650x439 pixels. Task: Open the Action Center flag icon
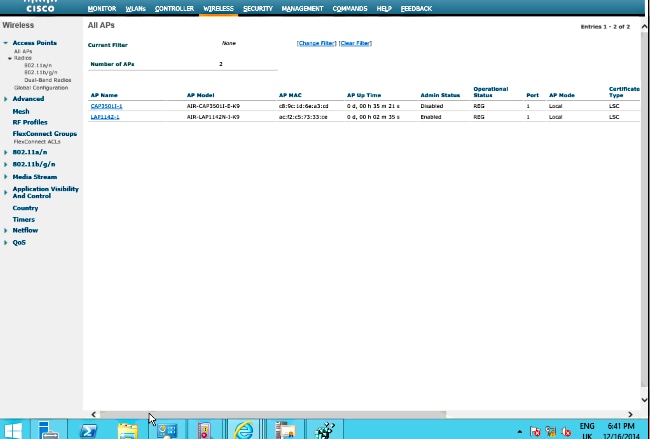535,432
